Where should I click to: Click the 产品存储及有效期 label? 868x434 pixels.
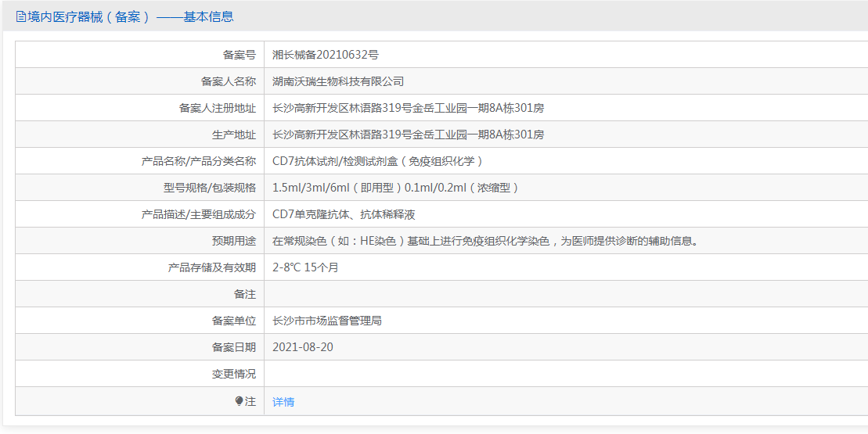tap(211, 267)
